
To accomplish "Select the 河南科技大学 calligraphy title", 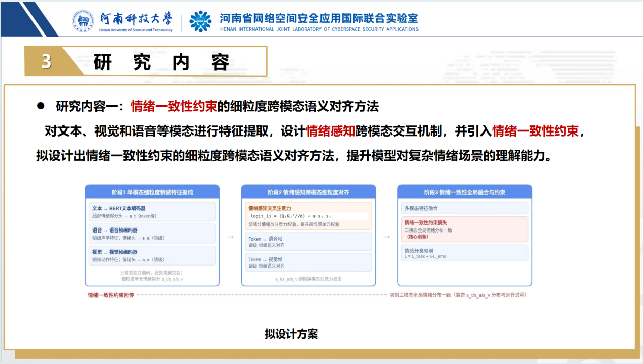I will pos(136,19).
